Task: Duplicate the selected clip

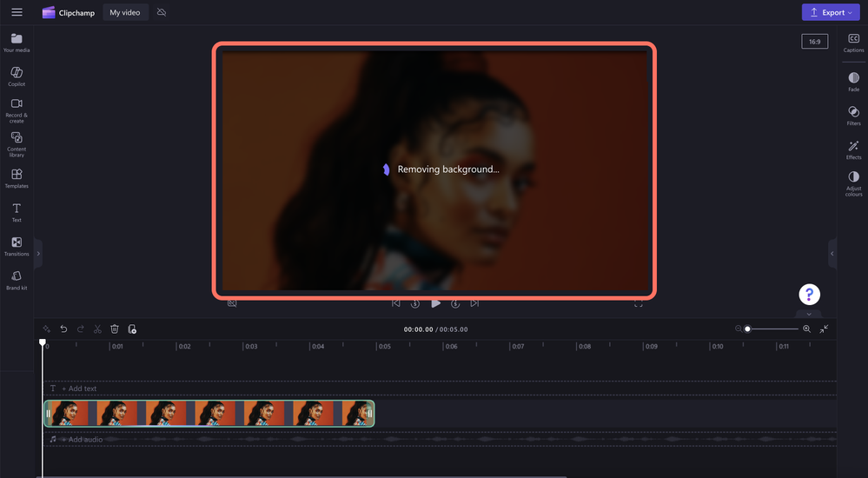Action: coord(132,329)
